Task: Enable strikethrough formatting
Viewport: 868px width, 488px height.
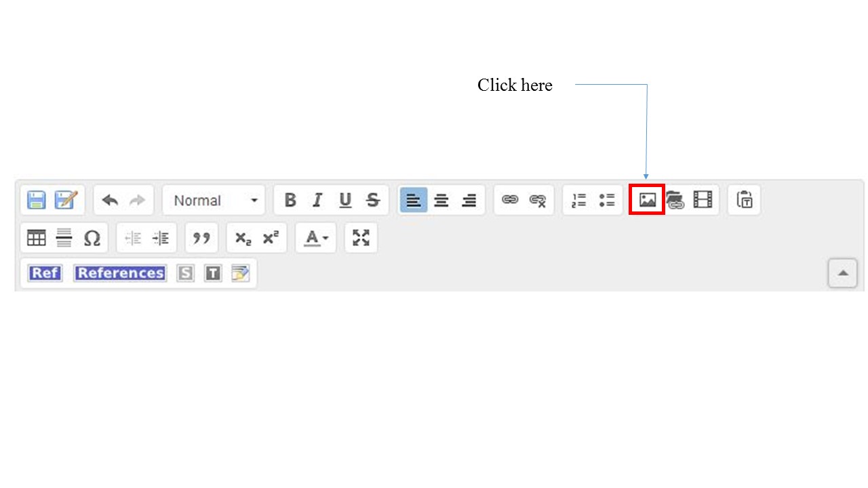Action: click(373, 200)
